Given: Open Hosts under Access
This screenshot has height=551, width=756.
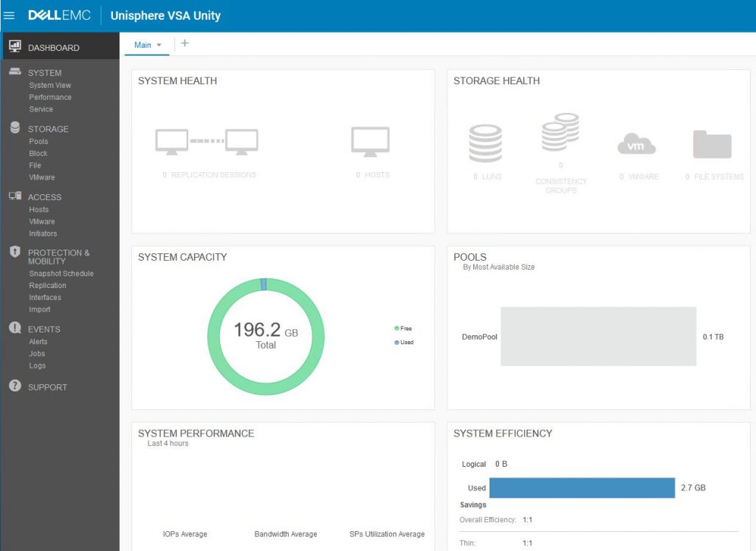Looking at the screenshot, I should pos(38,210).
